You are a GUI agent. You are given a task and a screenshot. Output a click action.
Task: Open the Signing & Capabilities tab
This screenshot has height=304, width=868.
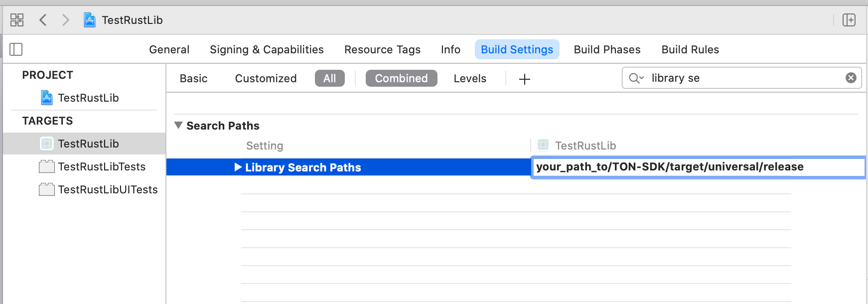click(267, 49)
